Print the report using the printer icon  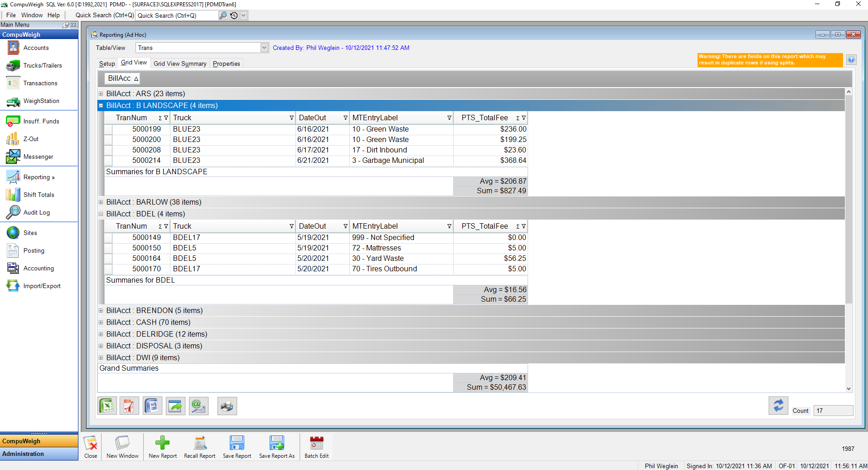[x=227, y=406]
